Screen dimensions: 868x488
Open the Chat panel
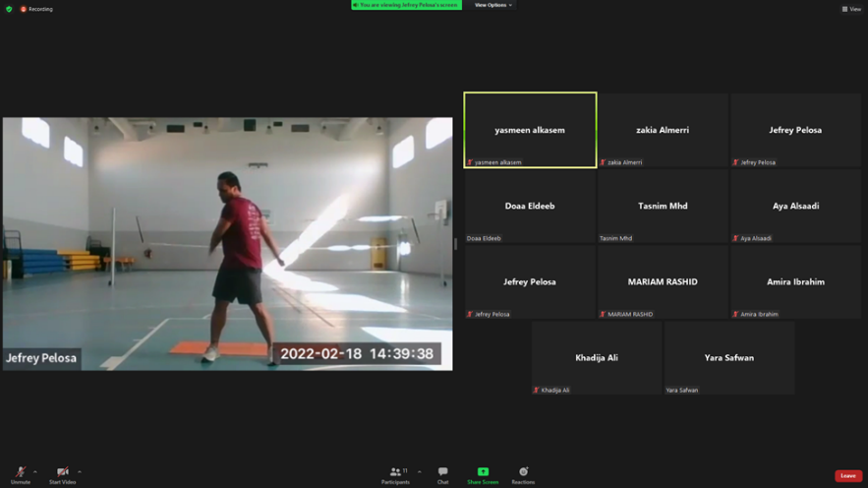pos(442,474)
